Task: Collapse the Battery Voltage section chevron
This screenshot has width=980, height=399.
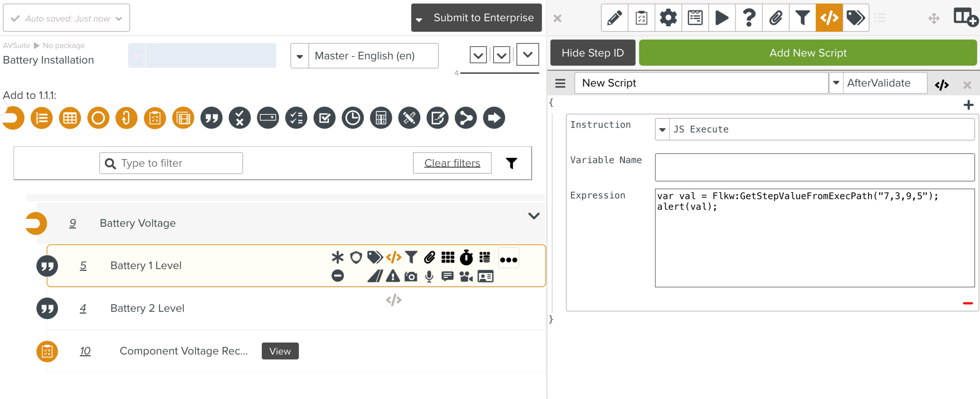Action: 534,216
